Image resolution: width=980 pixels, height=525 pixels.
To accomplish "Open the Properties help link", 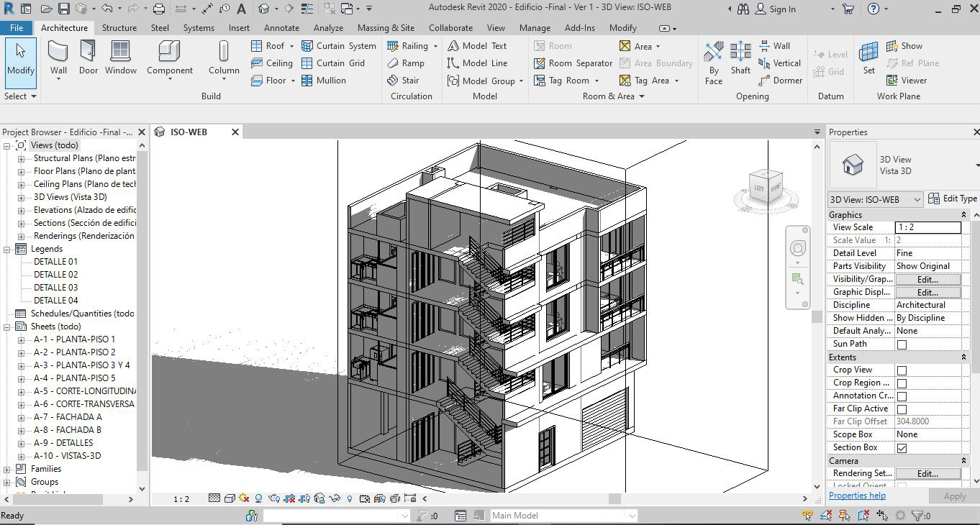I will (x=857, y=496).
